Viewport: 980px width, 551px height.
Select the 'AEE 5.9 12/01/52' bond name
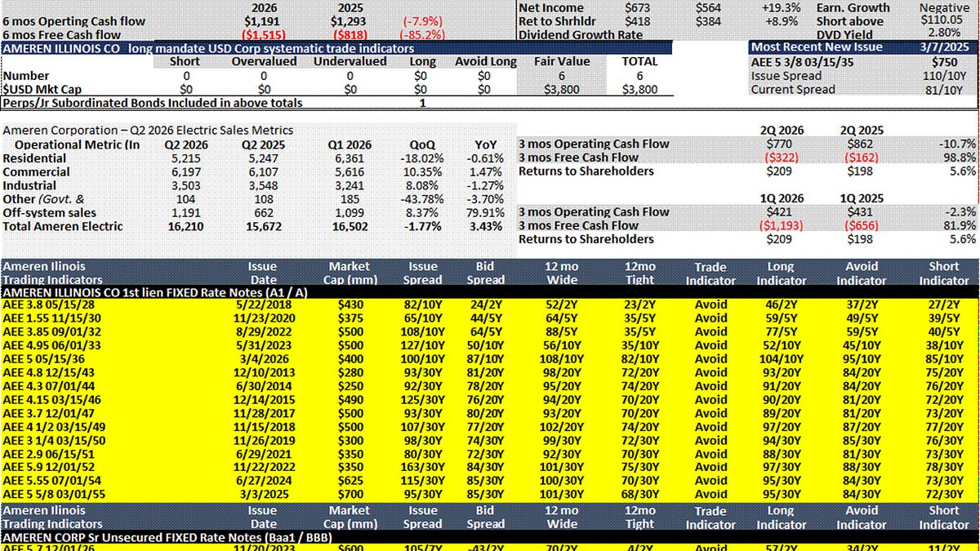point(48,467)
